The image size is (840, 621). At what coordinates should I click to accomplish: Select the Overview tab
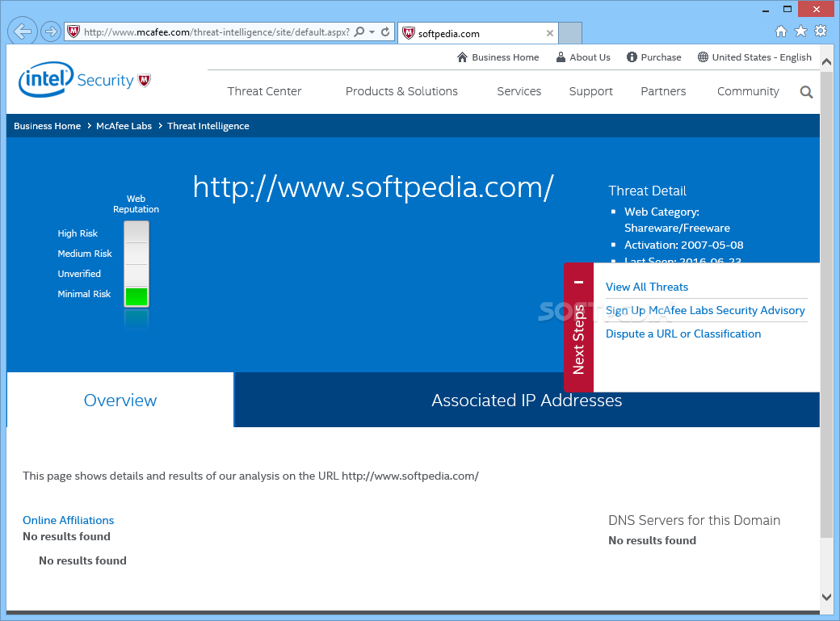click(120, 400)
